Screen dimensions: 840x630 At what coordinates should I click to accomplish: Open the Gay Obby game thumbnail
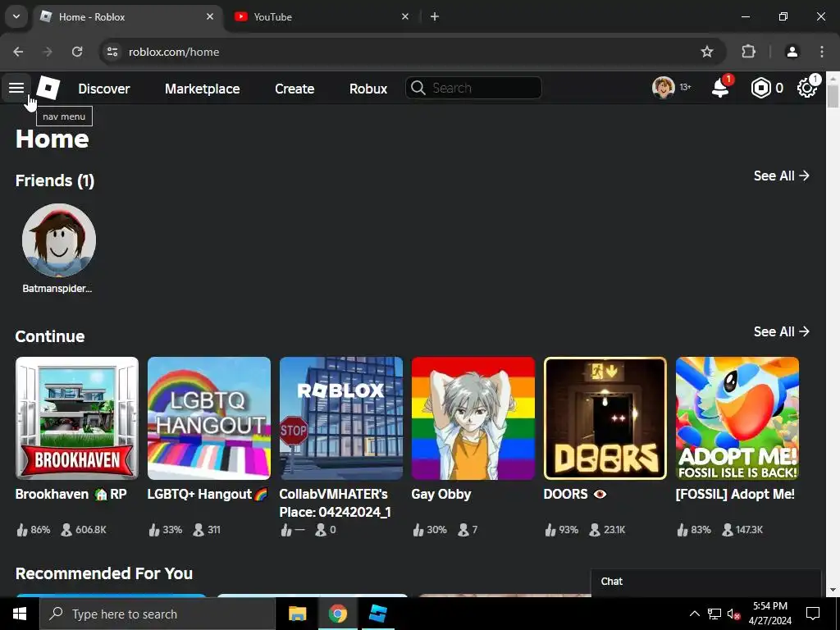(x=473, y=418)
